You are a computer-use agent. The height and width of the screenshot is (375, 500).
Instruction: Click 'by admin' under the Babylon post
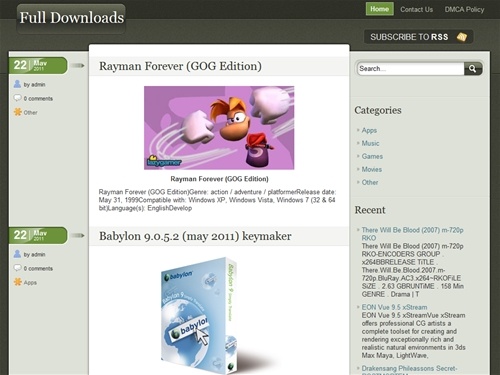point(34,255)
